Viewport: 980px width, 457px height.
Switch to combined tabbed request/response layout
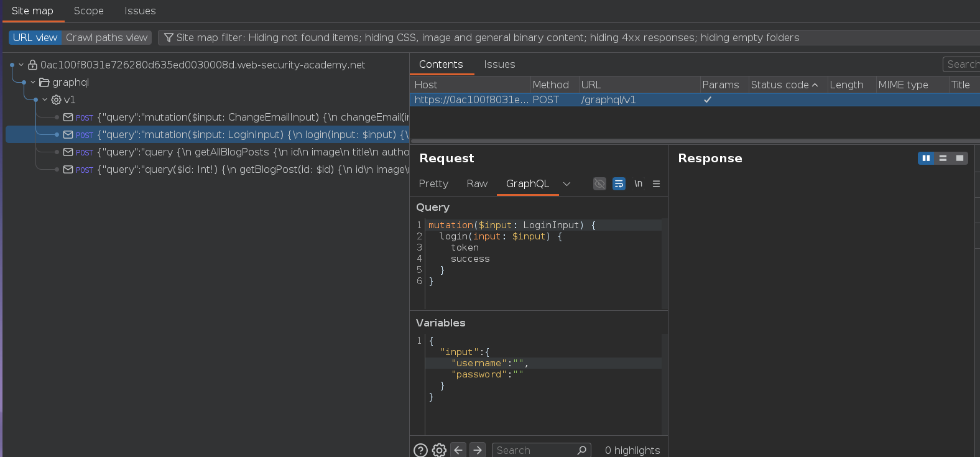[x=959, y=158]
